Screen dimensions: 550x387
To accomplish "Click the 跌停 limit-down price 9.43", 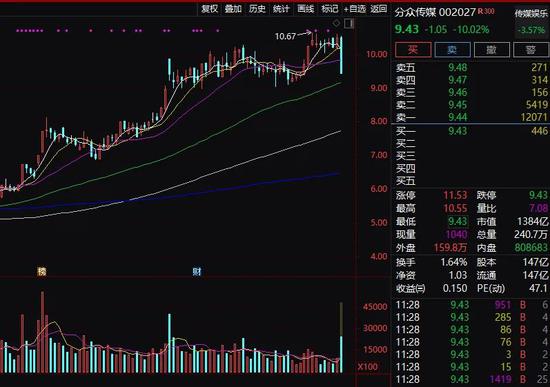I will 538,195.
